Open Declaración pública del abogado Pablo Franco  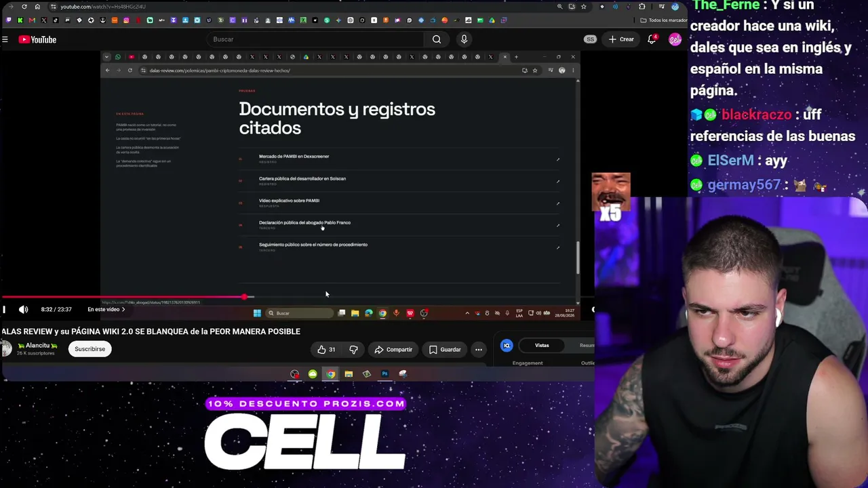point(304,223)
